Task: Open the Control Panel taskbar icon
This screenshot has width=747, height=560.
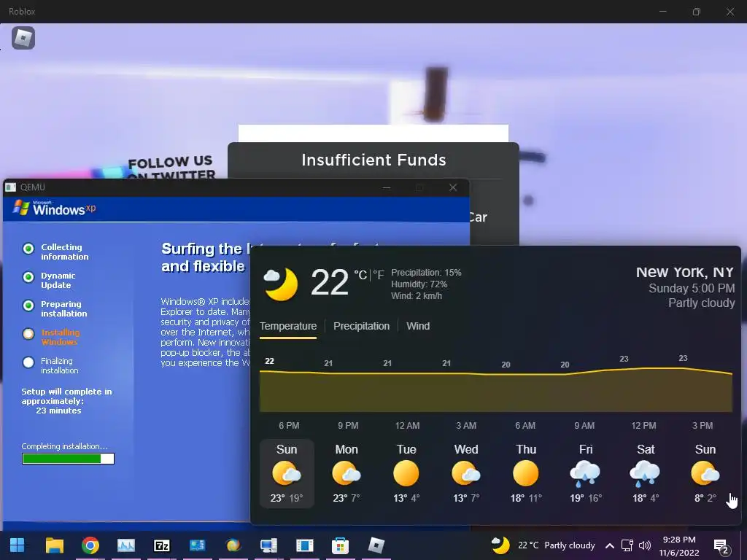Action: pyautogui.click(x=197, y=545)
